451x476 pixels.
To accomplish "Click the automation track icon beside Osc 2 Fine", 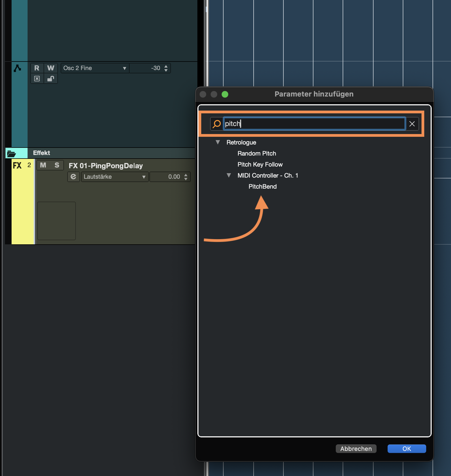I will point(17,68).
